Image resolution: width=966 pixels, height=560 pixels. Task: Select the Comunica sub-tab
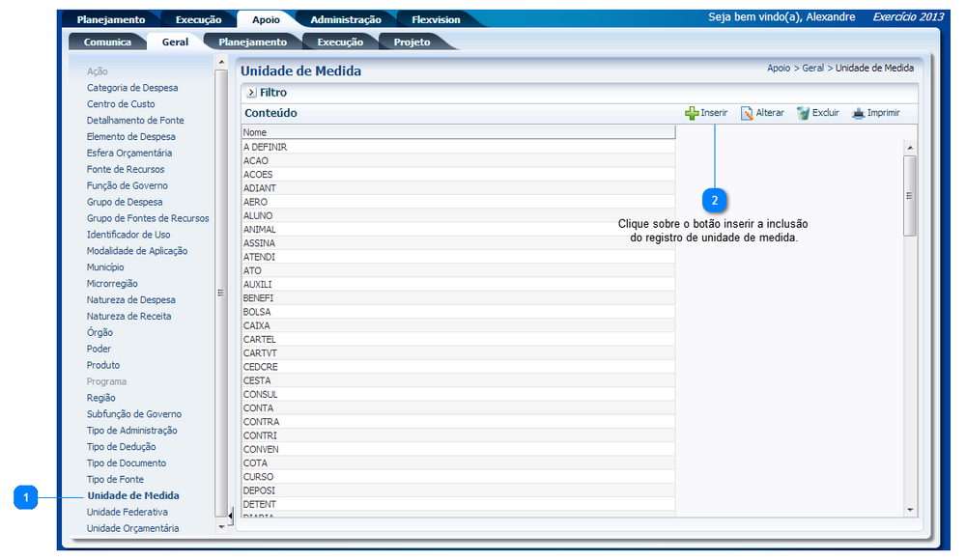(x=107, y=42)
